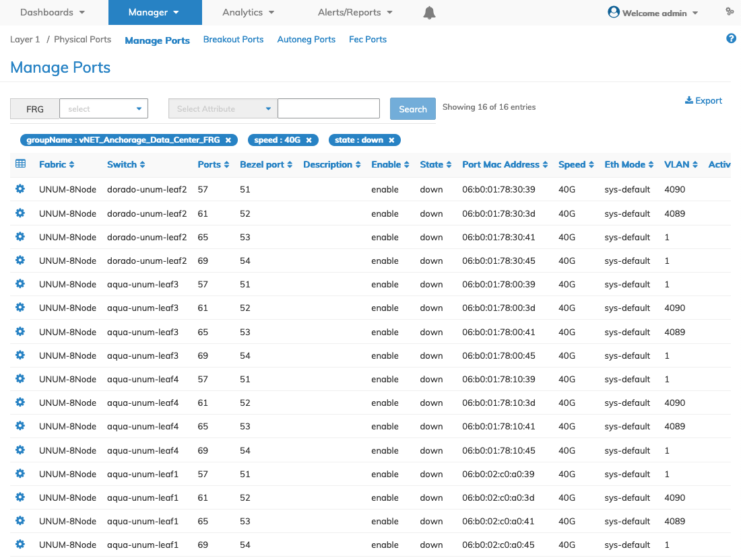Image resolution: width=741 pixels, height=560 pixels.
Task: Click the FRG label button
Action: pos(35,108)
